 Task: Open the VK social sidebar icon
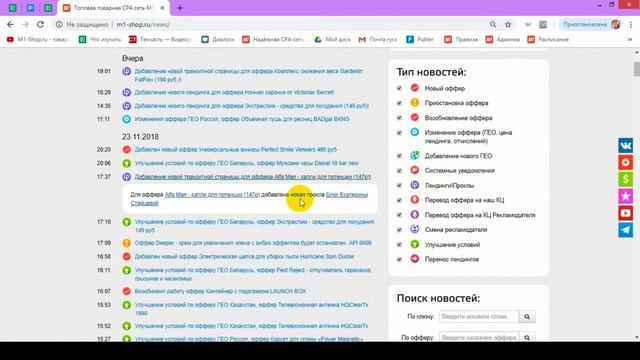pyautogui.click(x=625, y=146)
